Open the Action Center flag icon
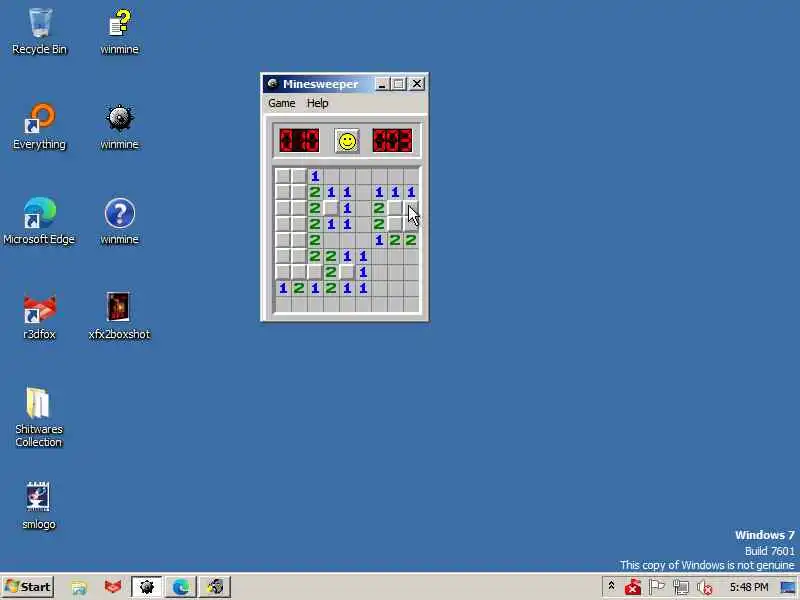800x600 pixels. point(657,587)
